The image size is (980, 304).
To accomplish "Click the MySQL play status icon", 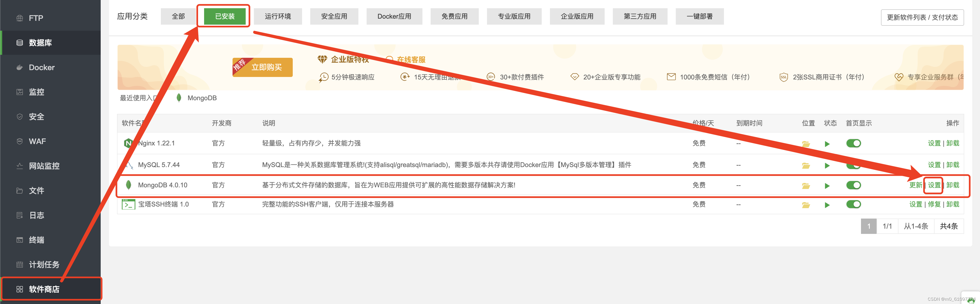I will [x=827, y=166].
